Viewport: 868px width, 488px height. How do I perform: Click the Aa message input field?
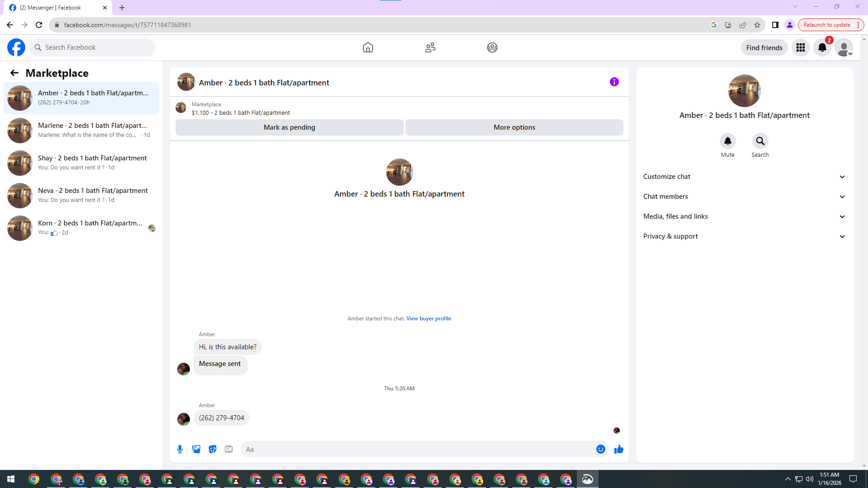click(x=416, y=449)
